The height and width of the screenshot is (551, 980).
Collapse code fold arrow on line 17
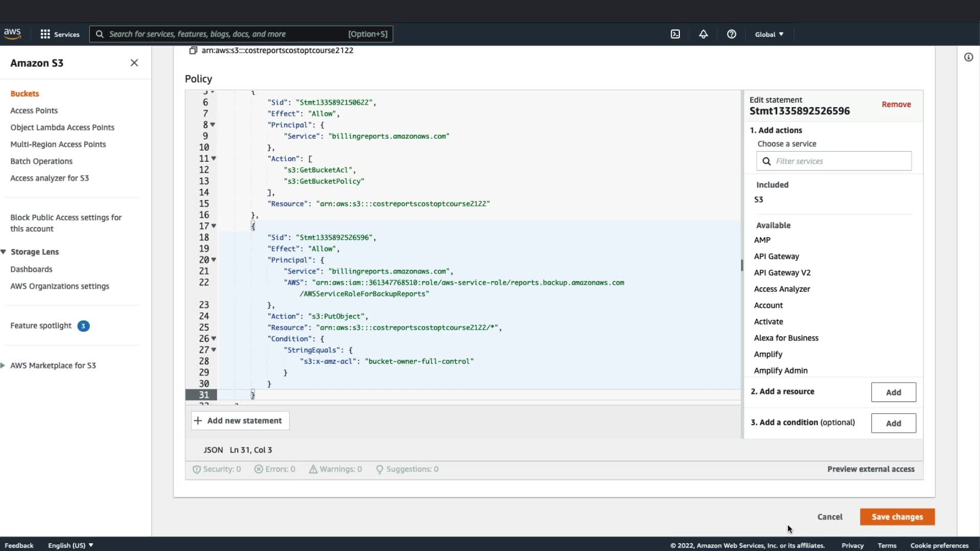(214, 226)
